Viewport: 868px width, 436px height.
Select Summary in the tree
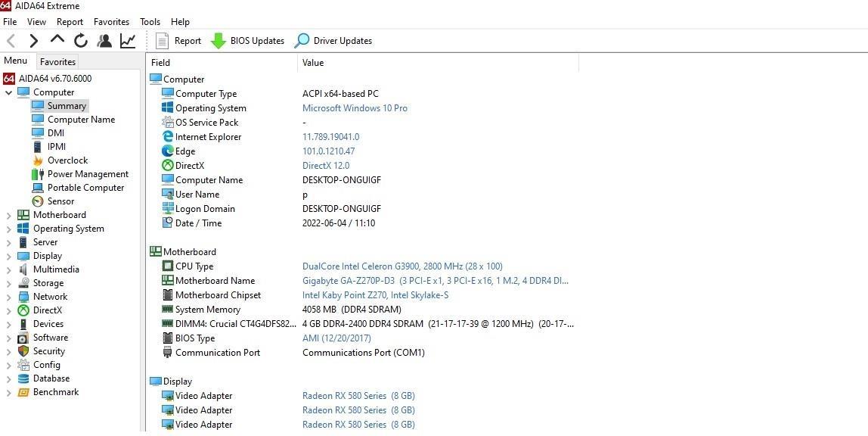(x=67, y=106)
